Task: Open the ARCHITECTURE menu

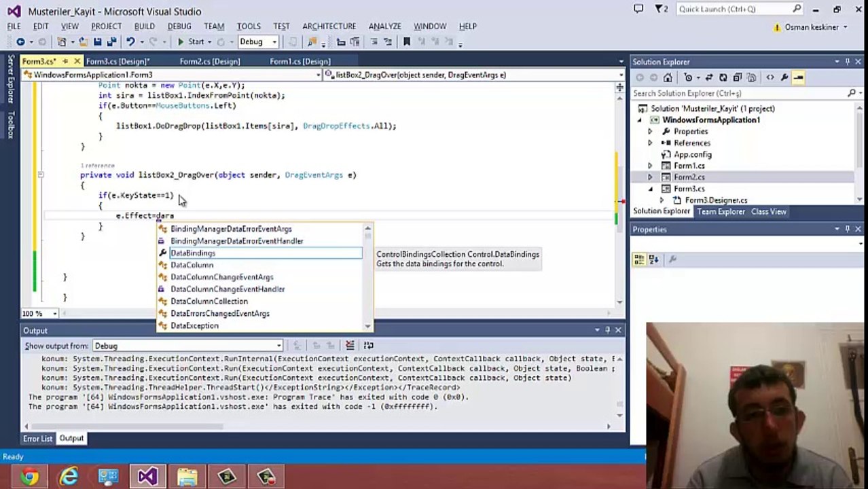Action: coord(329,26)
